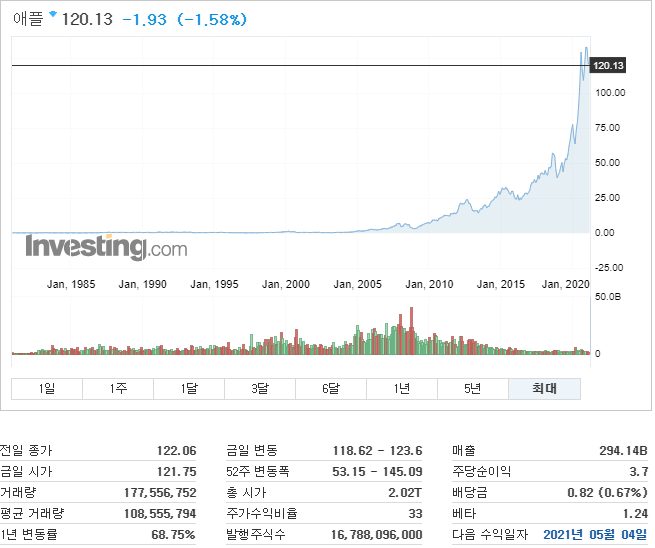Click the tallest red volume bar
This screenshot has width=655, height=548.
411,331
